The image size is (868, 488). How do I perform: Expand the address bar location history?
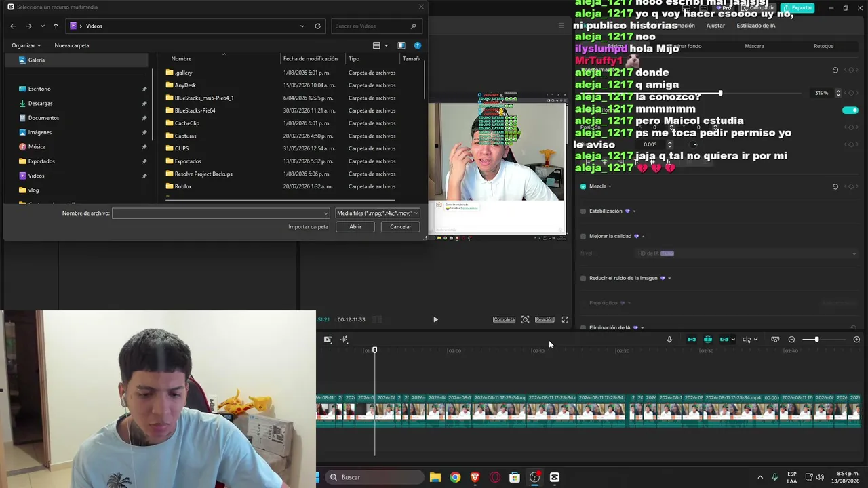(302, 26)
